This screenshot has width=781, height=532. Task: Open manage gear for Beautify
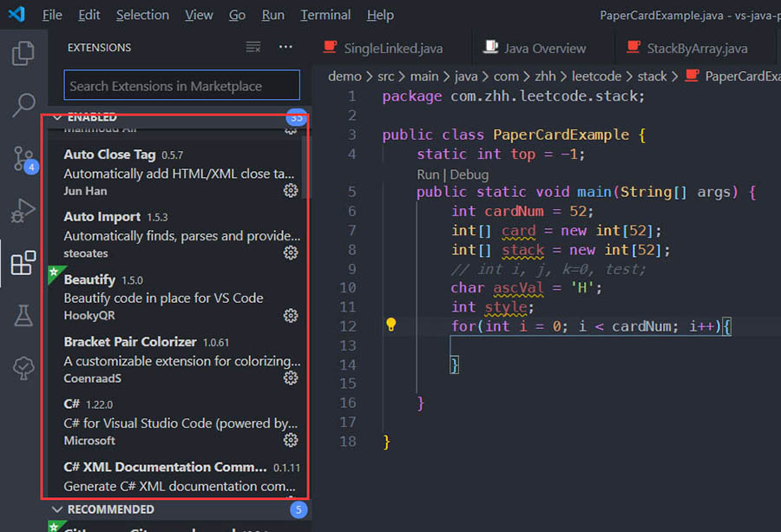pyautogui.click(x=291, y=315)
